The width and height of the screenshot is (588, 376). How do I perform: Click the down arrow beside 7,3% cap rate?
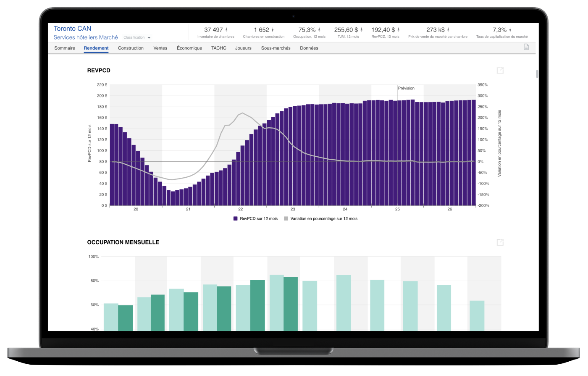510,30
